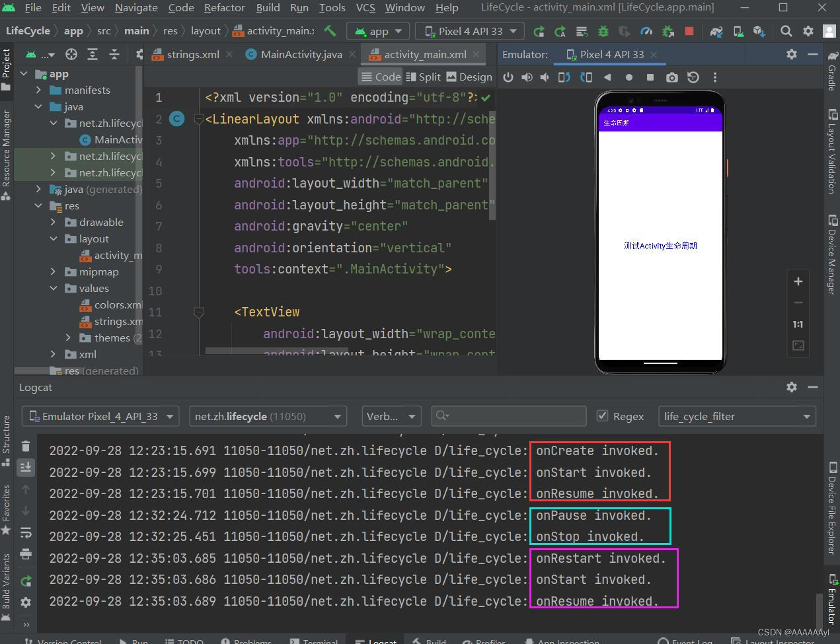Switch to MainActivity.java editor tab
This screenshot has height=644, width=840.
(301, 54)
